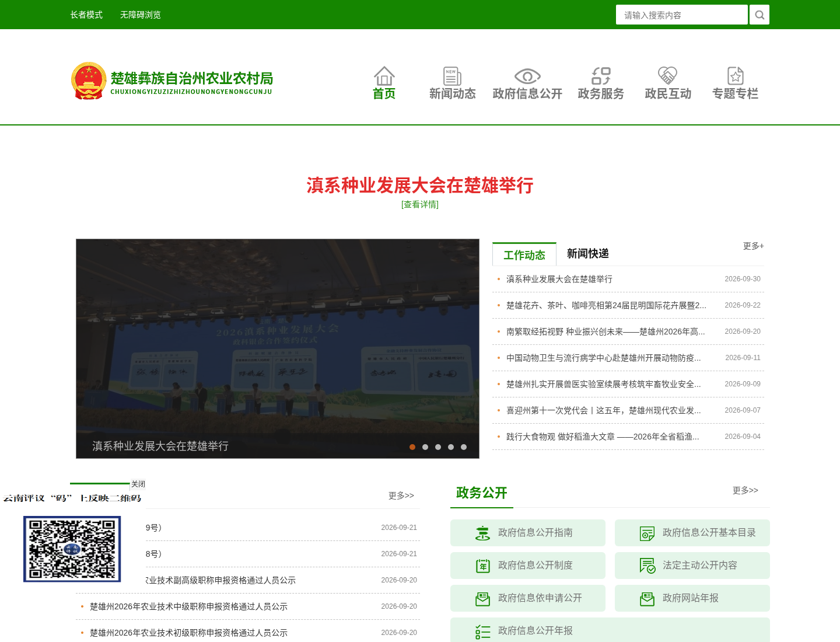Open headline 滇系种业发展大会在楚雄举行 in red

420,186
